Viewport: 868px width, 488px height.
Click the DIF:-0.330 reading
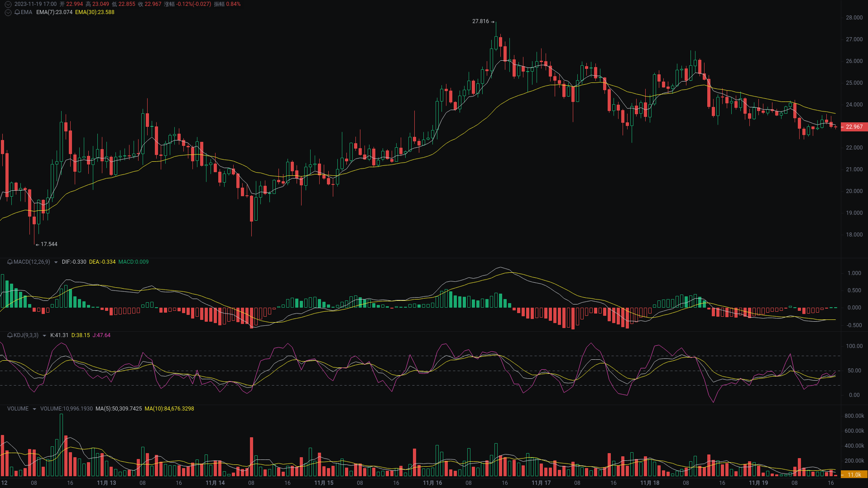[74, 262]
